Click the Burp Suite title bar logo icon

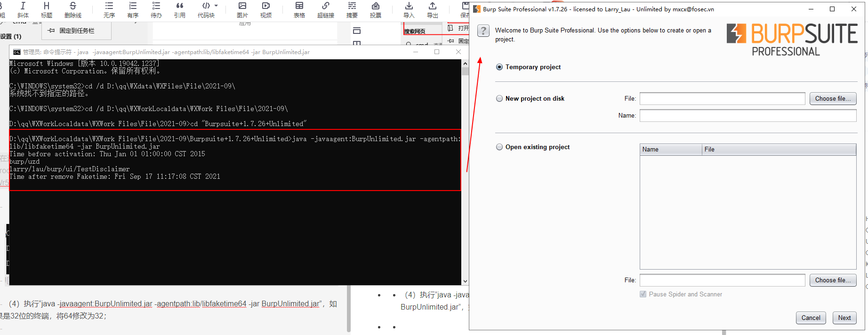pyautogui.click(x=476, y=9)
